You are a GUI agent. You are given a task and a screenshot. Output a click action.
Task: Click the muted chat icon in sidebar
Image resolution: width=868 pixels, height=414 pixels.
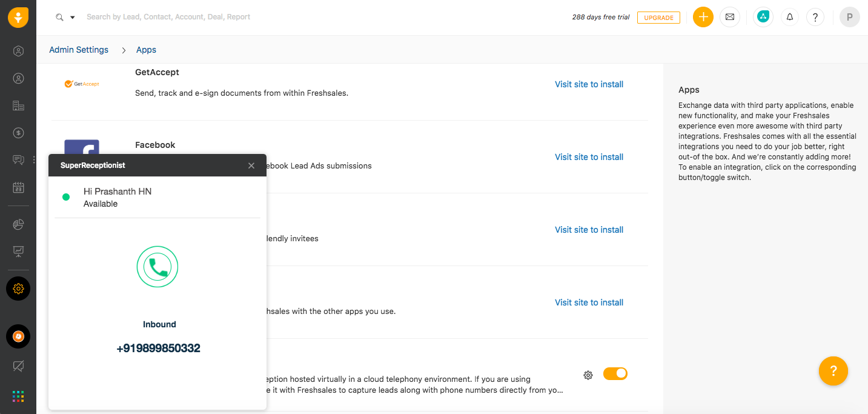click(18, 366)
